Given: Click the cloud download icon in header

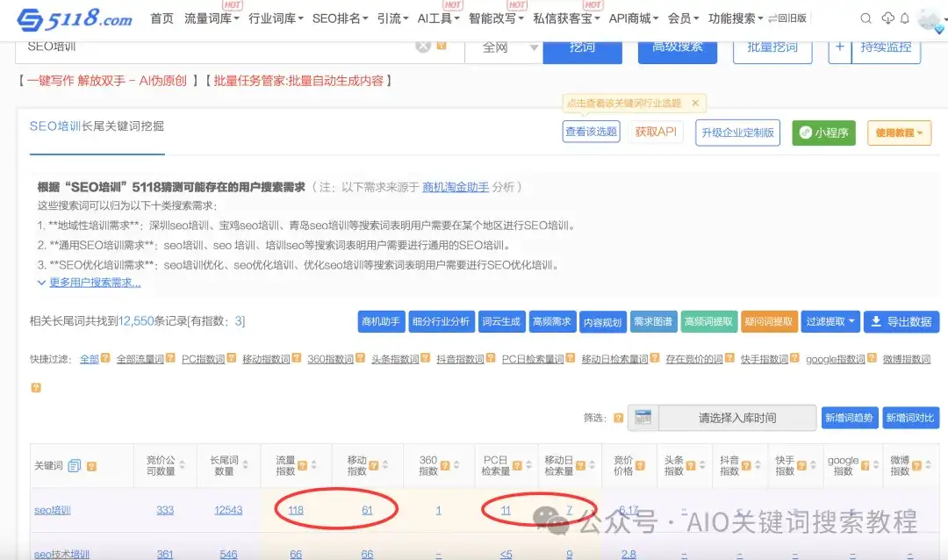Looking at the screenshot, I should [x=887, y=18].
